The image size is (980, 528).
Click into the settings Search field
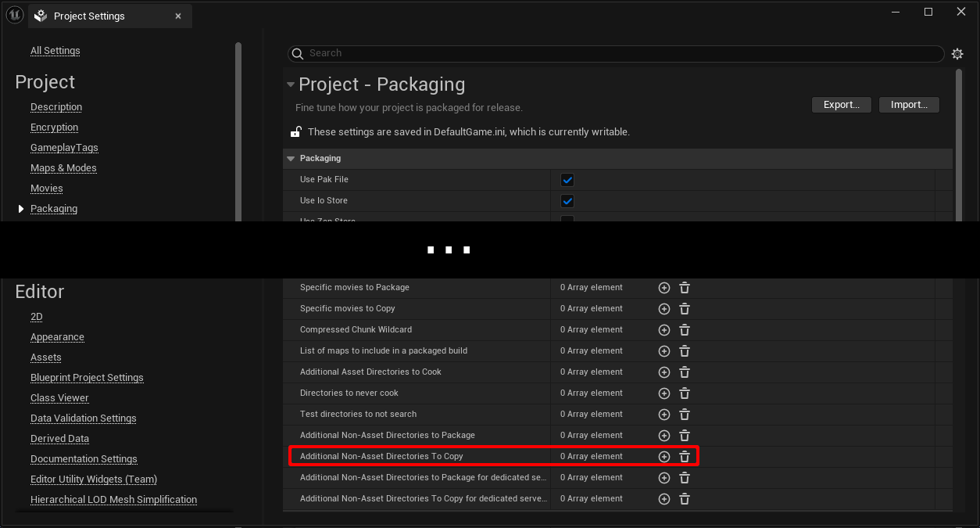coord(617,53)
